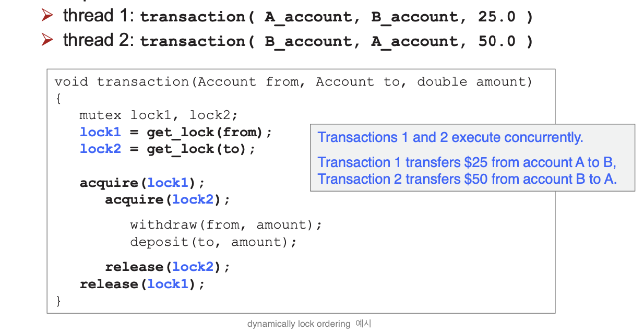Click the 'mutex lock1, lock2;' declaration

159,115
